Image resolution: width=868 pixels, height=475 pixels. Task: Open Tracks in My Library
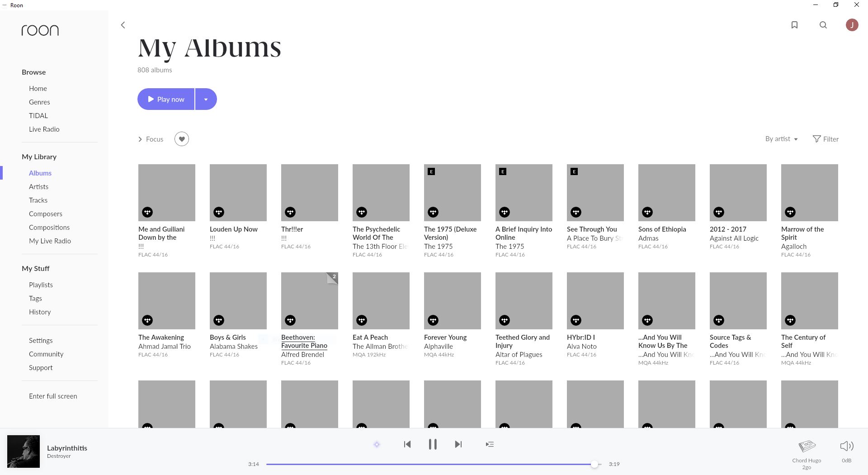[x=38, y=200]
